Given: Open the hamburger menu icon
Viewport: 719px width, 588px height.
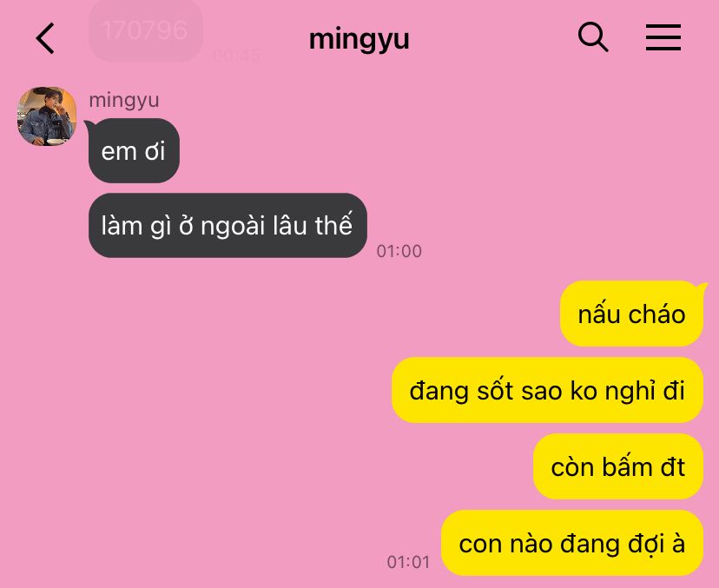Looking at the screenshot, I should click(663, 37).
